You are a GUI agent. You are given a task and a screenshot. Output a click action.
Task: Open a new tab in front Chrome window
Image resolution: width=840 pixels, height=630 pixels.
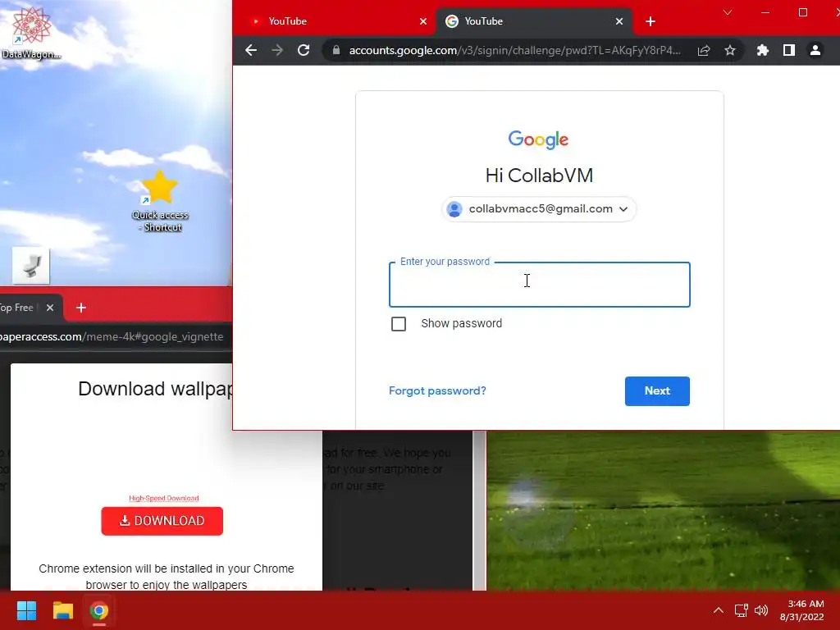[x=651, y=21]
